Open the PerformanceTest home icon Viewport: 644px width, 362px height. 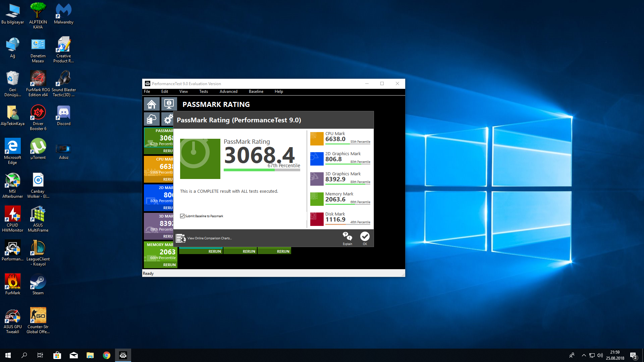coord(152,104)
